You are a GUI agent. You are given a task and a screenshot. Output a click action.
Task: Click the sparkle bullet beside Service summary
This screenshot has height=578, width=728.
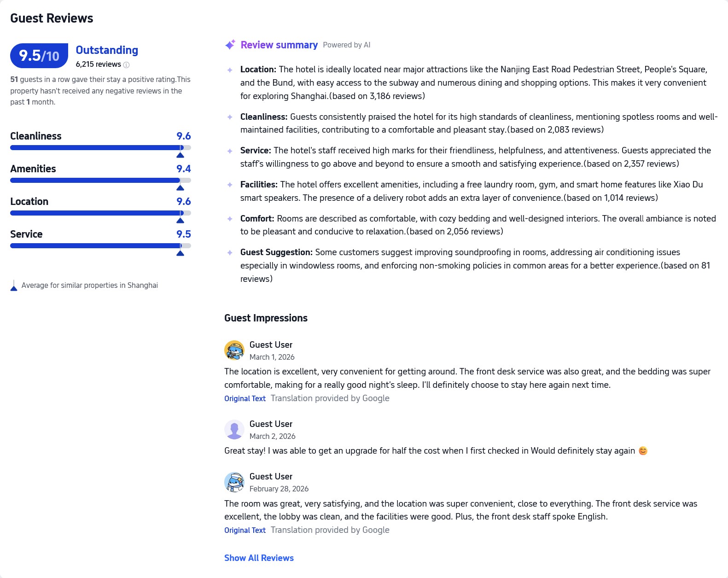click(x=230, y=151)
